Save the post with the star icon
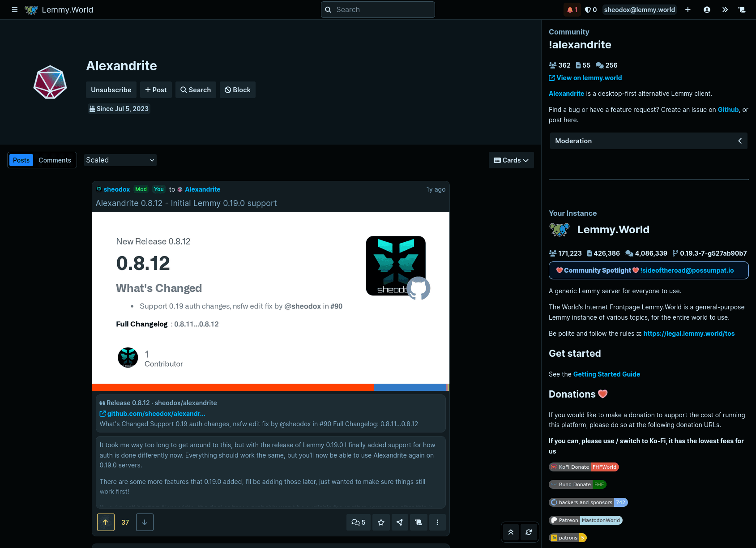 coord(381,522)
